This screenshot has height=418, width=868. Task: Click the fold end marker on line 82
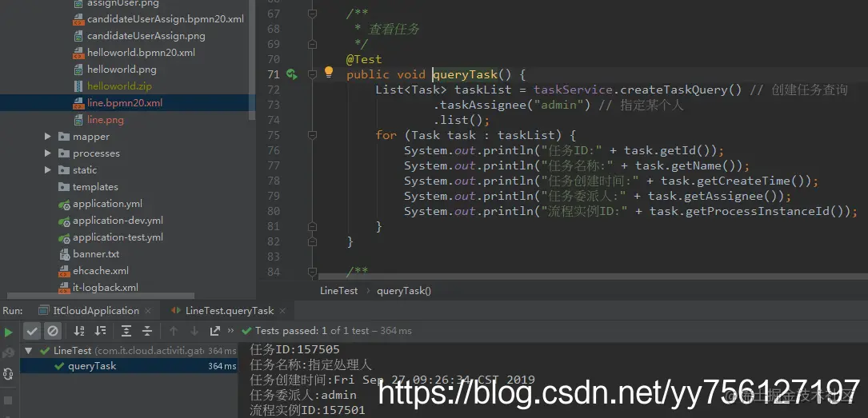click(x=312, y=241)
